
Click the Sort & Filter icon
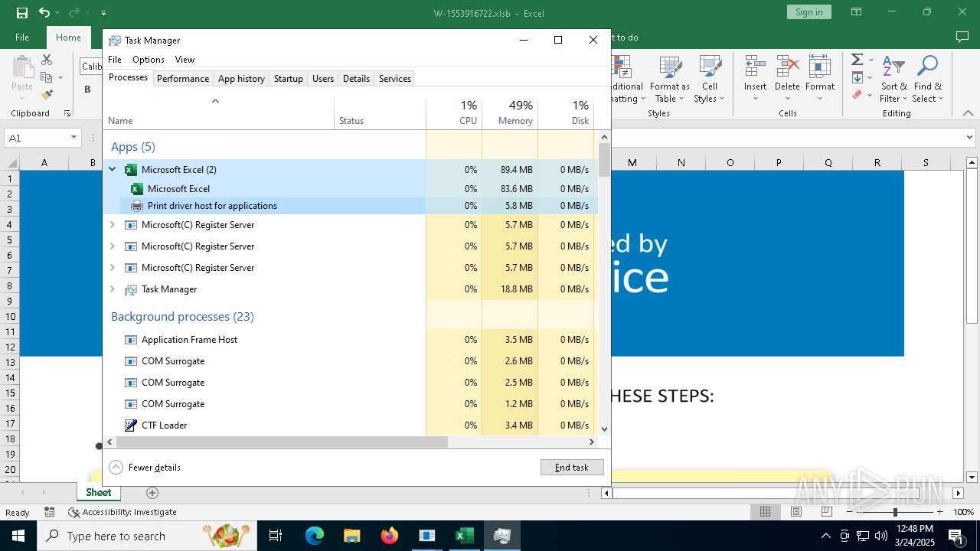893,67
